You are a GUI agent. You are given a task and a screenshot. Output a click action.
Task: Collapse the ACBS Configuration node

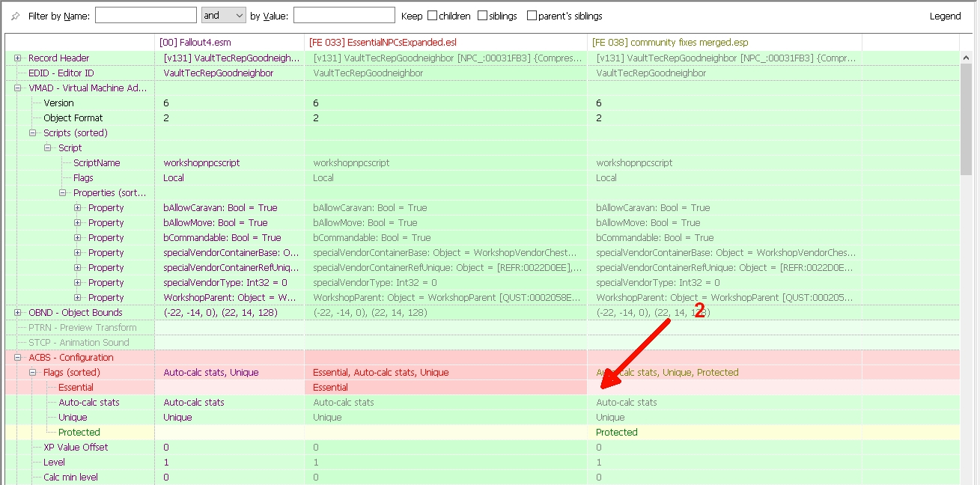[x=18, y=358]
